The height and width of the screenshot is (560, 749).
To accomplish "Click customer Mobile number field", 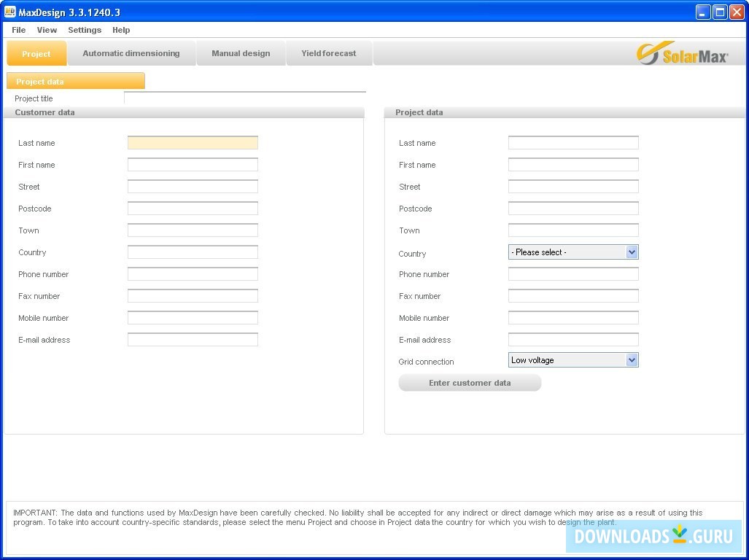I will (193, 318).
